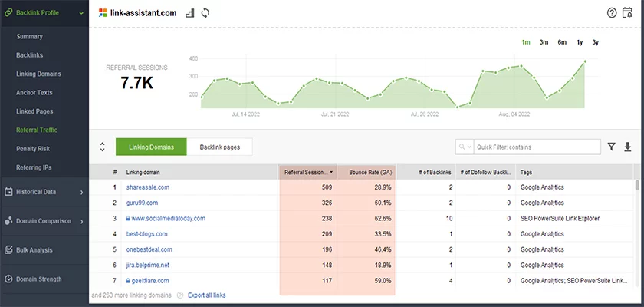Open the best-blogs.com link

(x=146, y=234)
